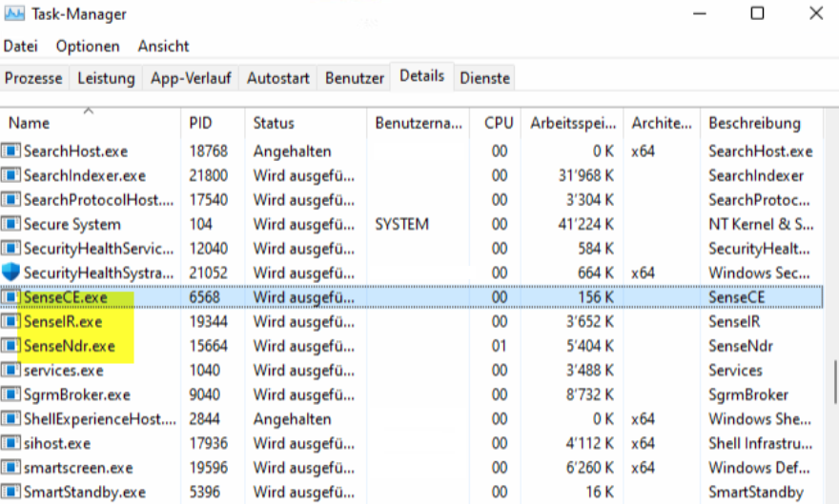Sort by the Architektur column header
This screenshot has width=839, height=504.
coord(662,123)
